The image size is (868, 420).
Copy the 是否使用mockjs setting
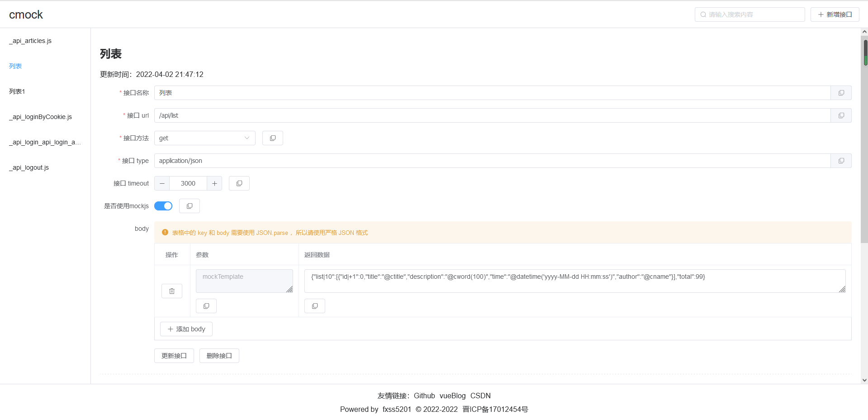[x=190, y=206]
